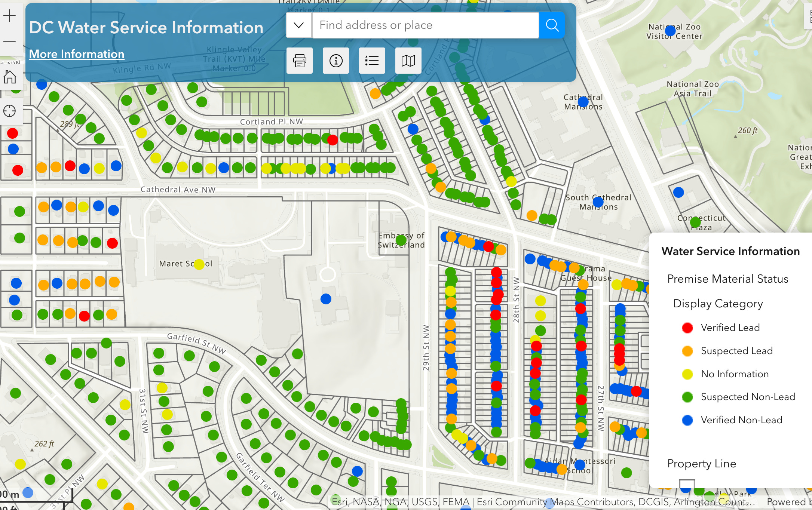This screenshot has width=812, height=510.
Task: Click the blue point at Cathedral Mansions
Action: [583, 101]
